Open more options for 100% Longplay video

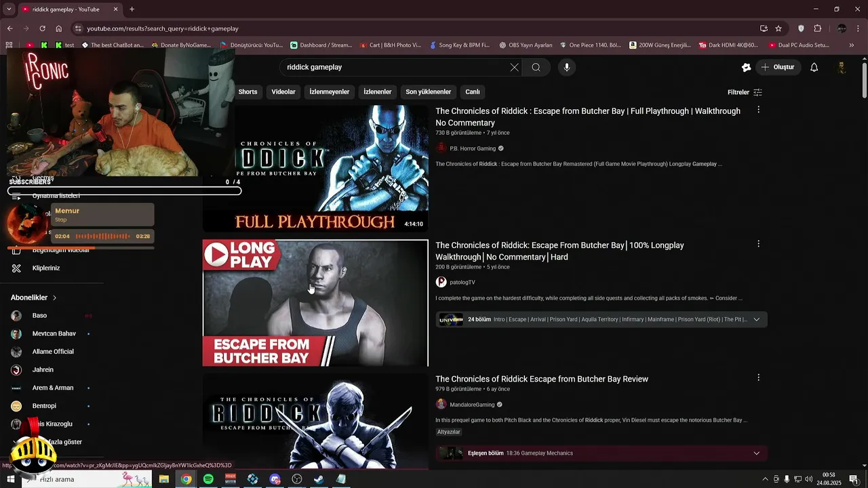pos(758,244)
